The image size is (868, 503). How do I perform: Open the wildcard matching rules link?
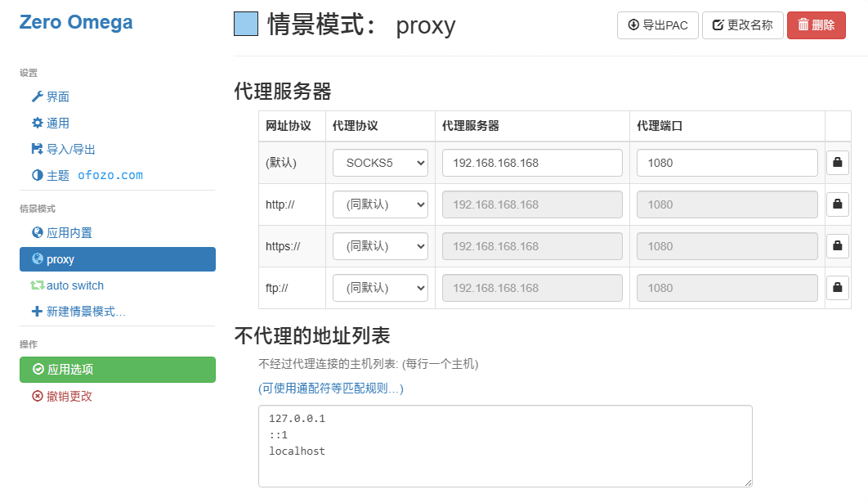tap(331, 388)
